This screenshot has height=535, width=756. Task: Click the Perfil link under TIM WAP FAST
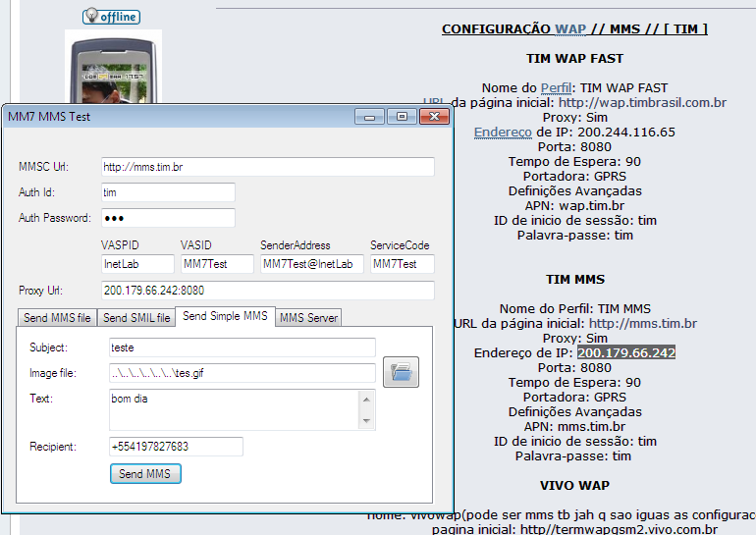coord(556,87)
